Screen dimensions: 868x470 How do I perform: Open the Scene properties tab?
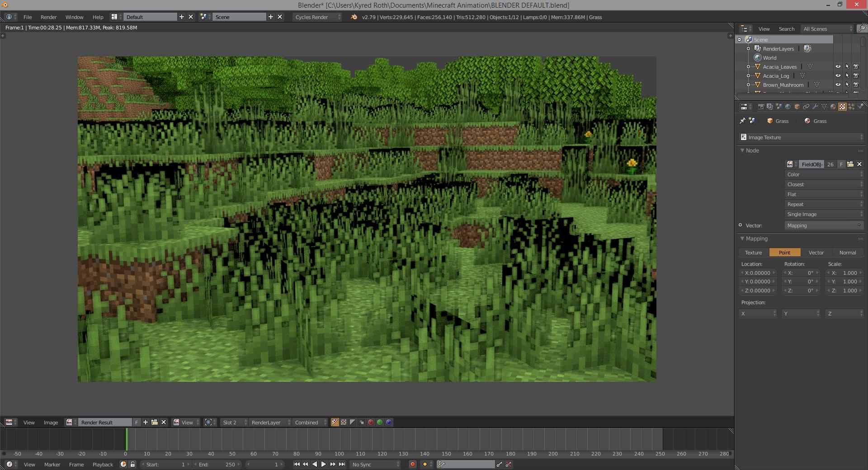pyautogui.click(x=779, y=107)
